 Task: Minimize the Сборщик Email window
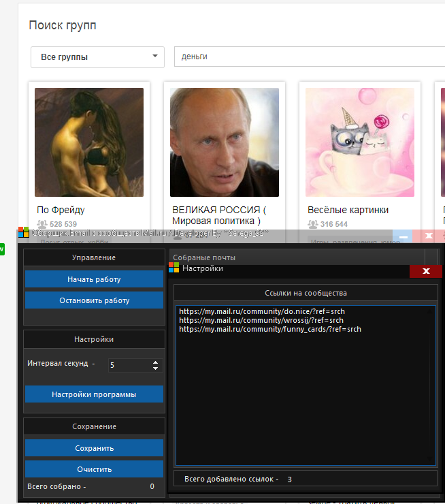pos(403,236)
